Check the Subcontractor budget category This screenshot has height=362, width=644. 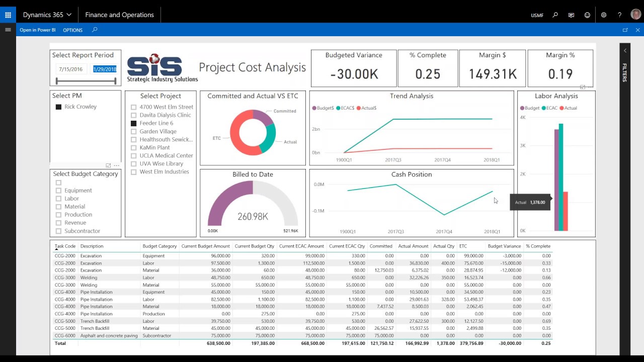coord(58,231)
